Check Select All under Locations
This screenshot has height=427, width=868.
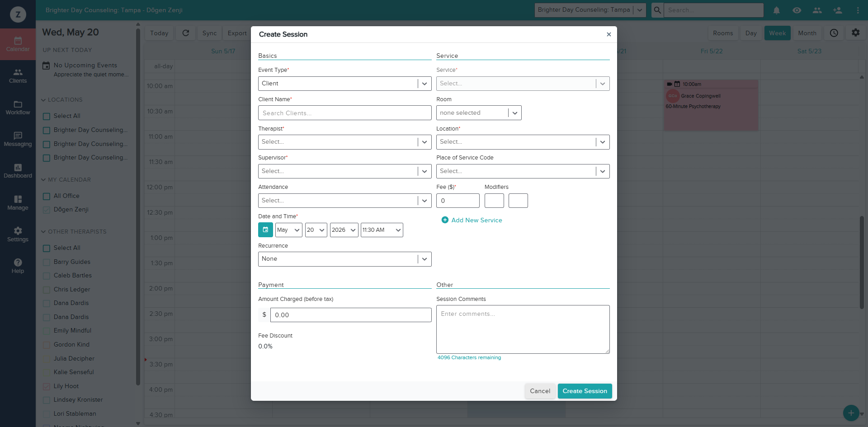pyautogui.click(x=47, y=116)
